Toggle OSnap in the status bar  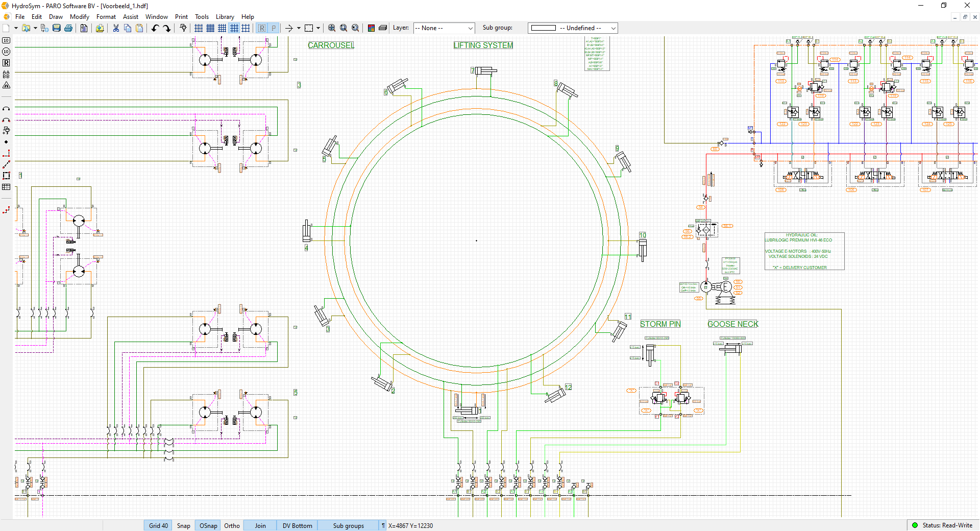(208, 525)
